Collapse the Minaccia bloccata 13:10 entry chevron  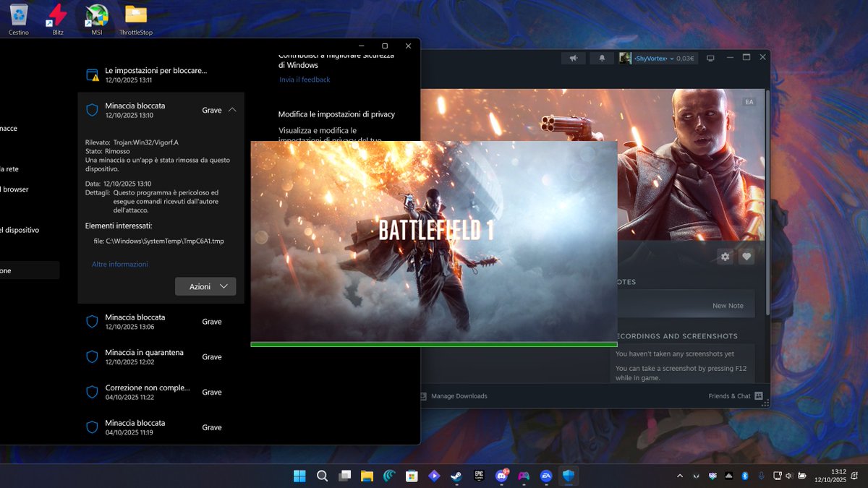[231, 110]
